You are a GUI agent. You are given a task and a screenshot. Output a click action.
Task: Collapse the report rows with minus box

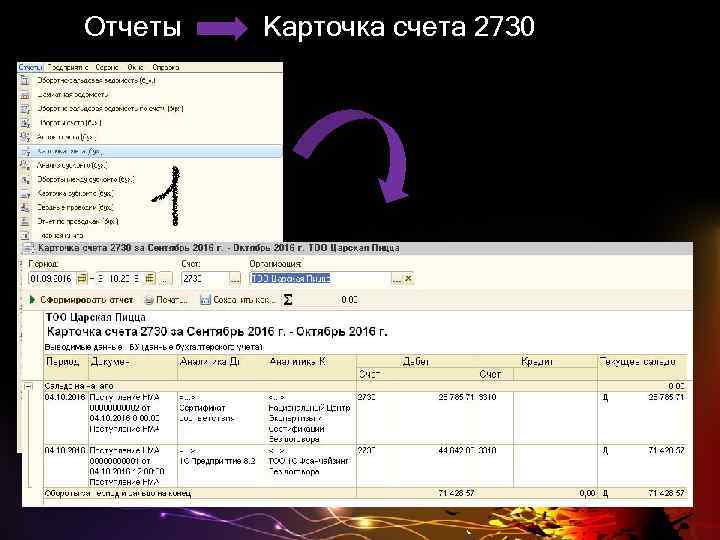[28, 386]
